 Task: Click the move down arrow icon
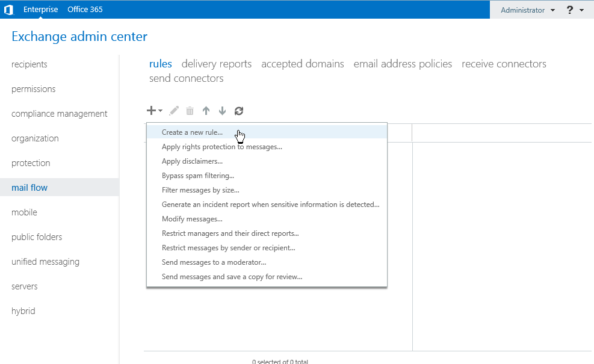[x=222, y=111]
